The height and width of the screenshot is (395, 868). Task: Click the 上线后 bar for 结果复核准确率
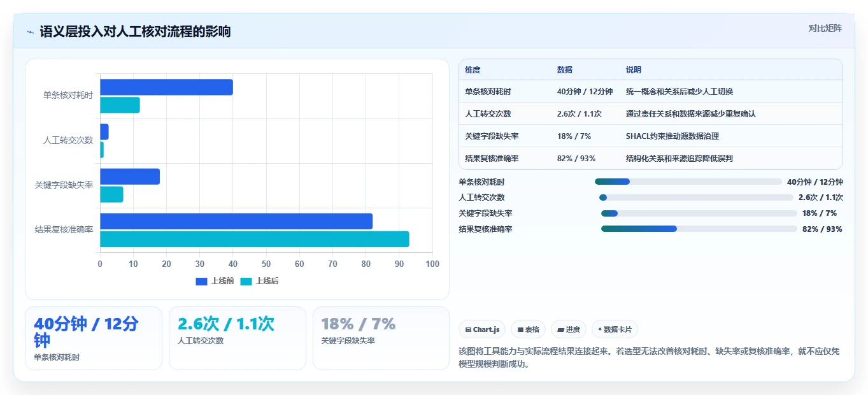(255, 239)
